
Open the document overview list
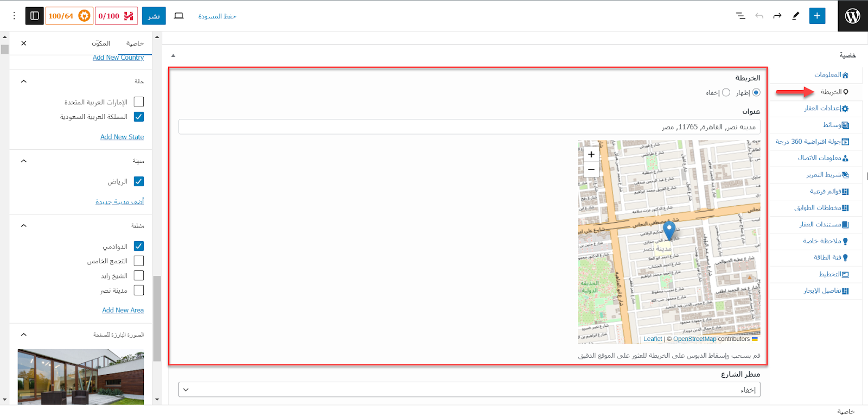click(741, 16)
